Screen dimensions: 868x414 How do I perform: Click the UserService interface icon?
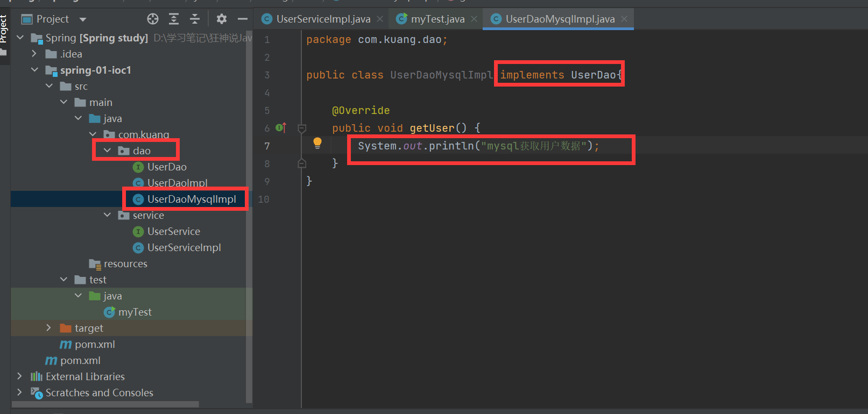[x=138, y=232]
